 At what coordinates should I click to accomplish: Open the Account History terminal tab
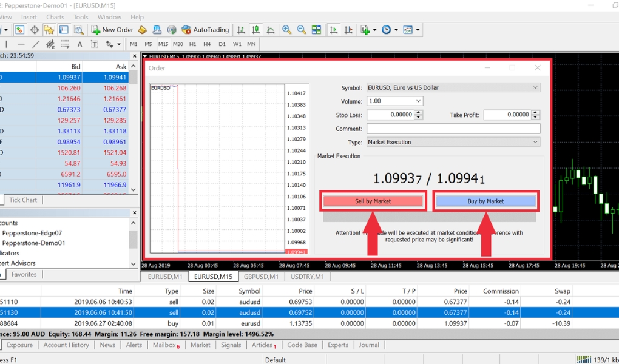[x=66, y=345]
